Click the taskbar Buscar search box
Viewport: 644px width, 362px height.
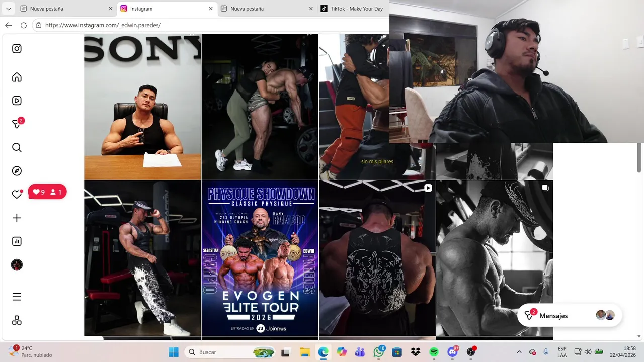(x=230, y=352)
